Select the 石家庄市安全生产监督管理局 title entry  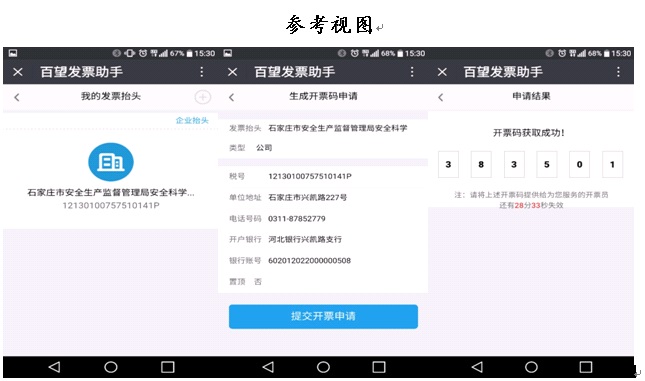point(111,198)
